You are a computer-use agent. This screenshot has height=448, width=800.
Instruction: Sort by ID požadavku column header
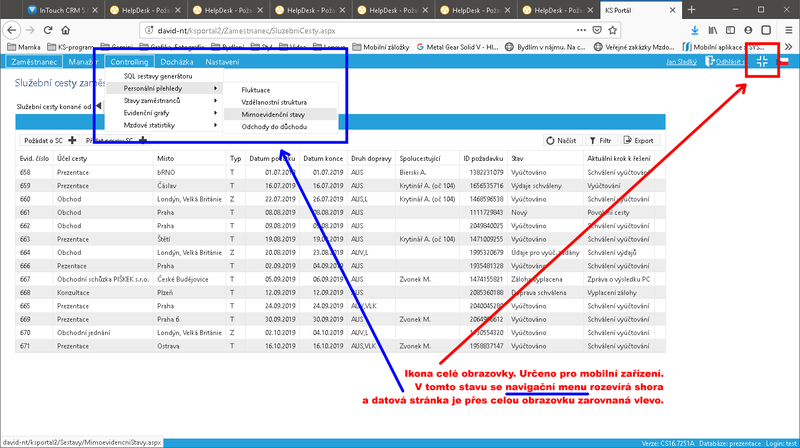click(x=483, y=159)
